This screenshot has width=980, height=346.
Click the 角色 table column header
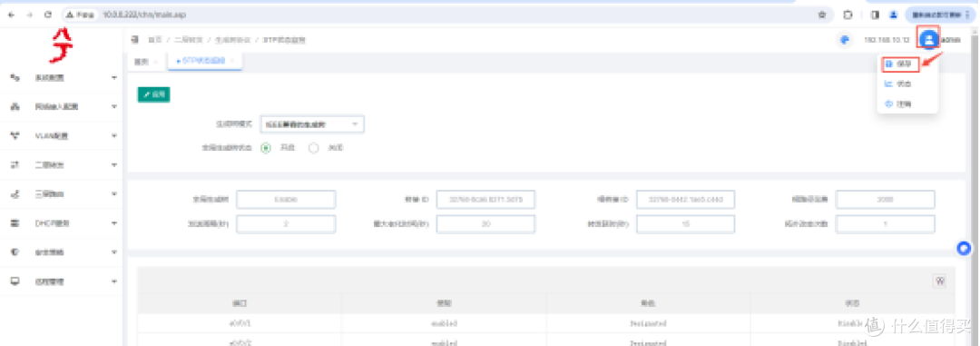click(x=648, y=303)
